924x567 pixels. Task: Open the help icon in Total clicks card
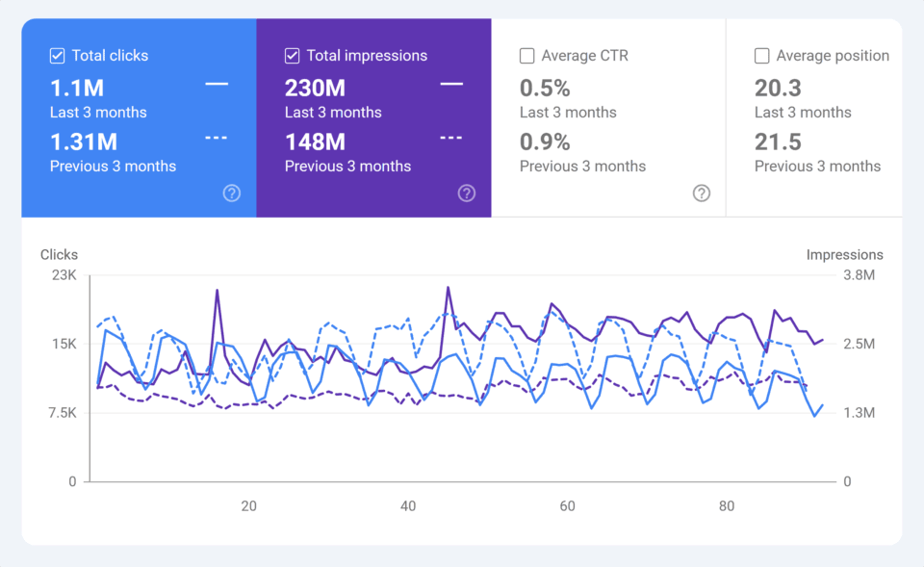pyautogui.click(x=232, y=193)
